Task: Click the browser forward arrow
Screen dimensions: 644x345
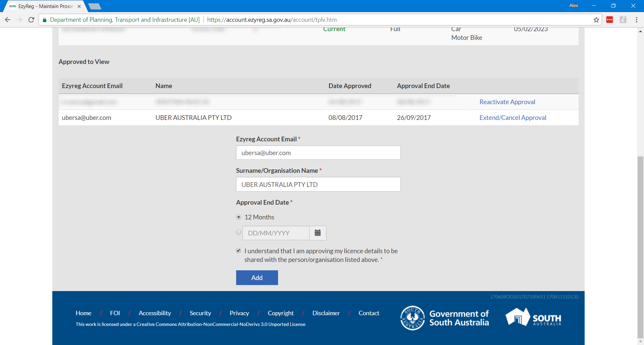Action: pos(19,20)
